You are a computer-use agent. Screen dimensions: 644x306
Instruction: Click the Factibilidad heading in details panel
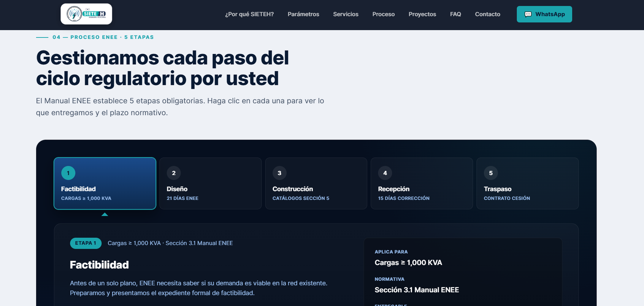pyautogui.click(x=99, y=265)
